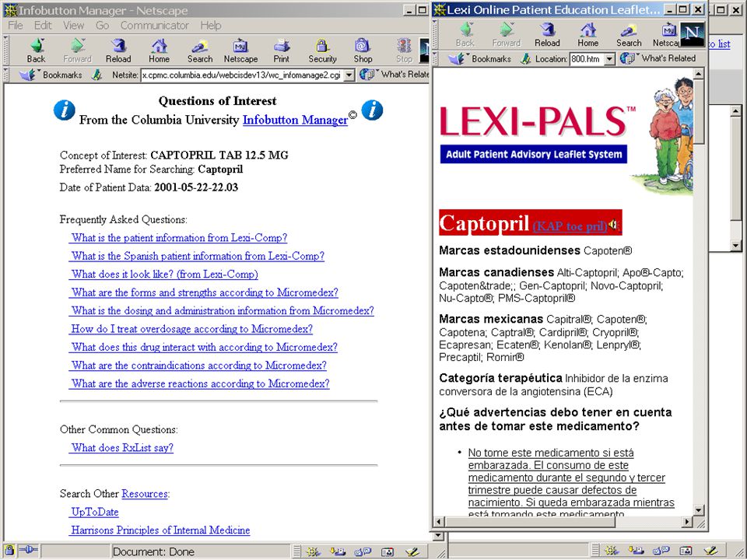Go Home in the Infobutton Manager window
Image resolution: width=747 pixels, height=560 pixels.
click(159, 51)
